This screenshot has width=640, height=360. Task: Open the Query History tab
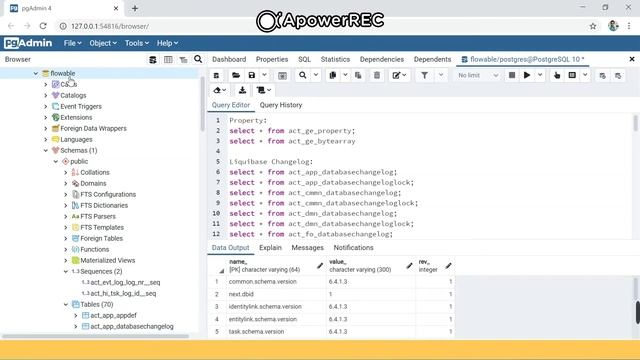281,105
